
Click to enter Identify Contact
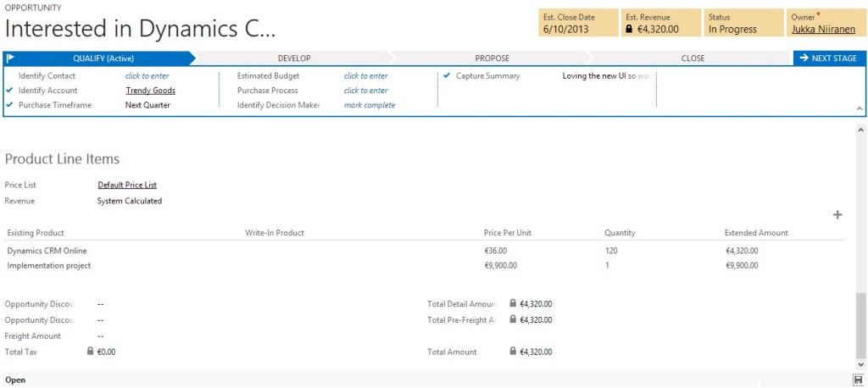point(147,76)
